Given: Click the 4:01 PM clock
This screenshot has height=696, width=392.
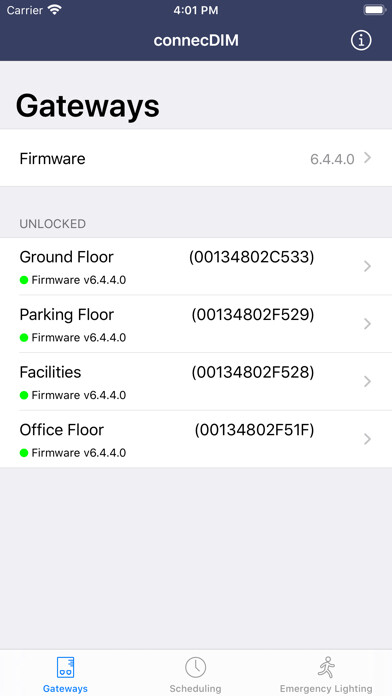Looking at the screenshot, I should tap(196, 10).
